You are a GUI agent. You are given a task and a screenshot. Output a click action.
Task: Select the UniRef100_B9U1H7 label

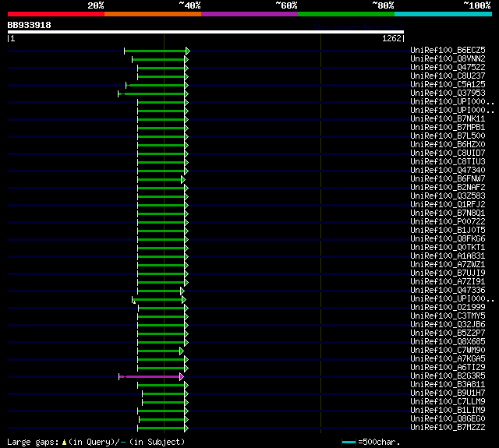(x=448, y=393)
